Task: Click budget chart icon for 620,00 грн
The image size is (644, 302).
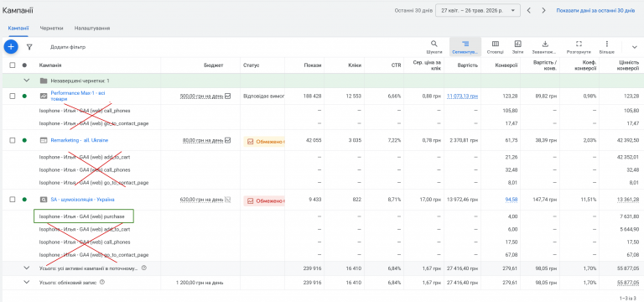Action: pos(228,200)
